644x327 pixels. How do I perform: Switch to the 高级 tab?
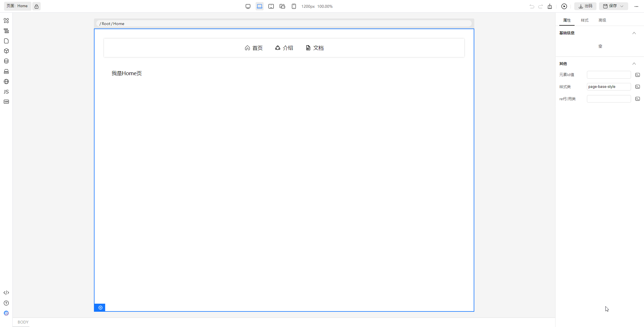click(x=602, y=20)
